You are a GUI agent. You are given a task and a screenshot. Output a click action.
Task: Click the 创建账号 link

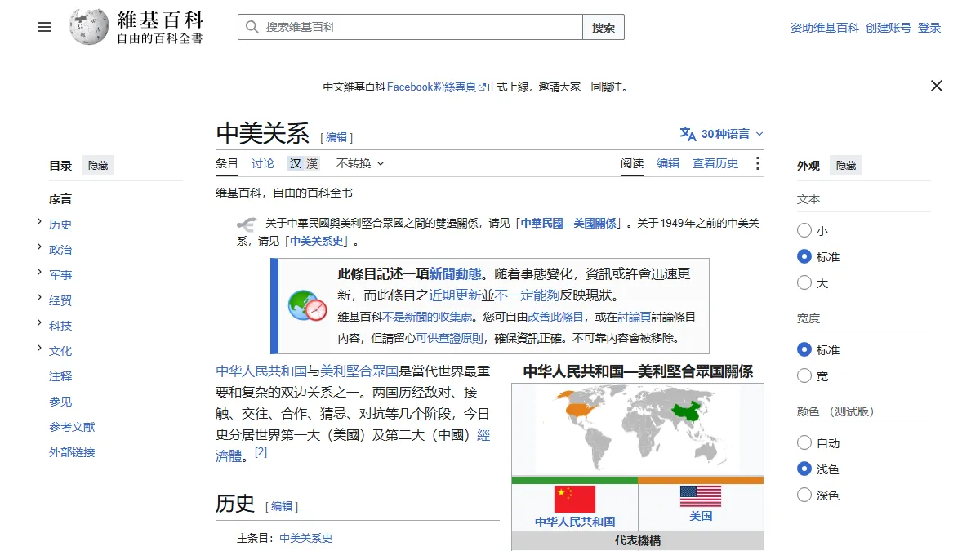tap(889, 28)
